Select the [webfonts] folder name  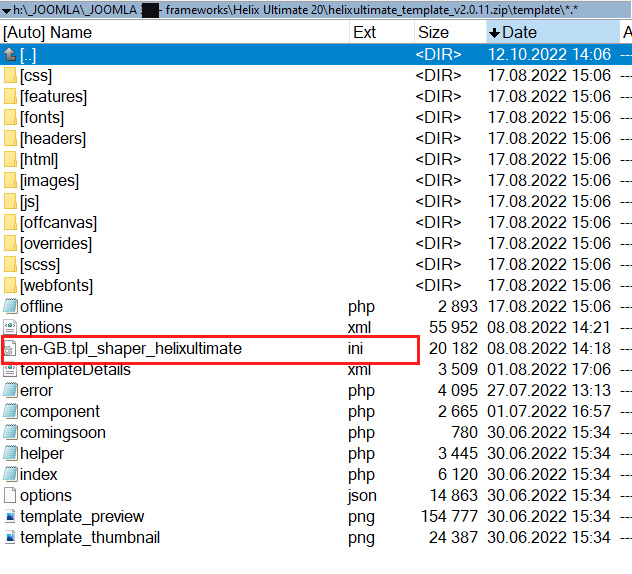click(x=57, y=285)
